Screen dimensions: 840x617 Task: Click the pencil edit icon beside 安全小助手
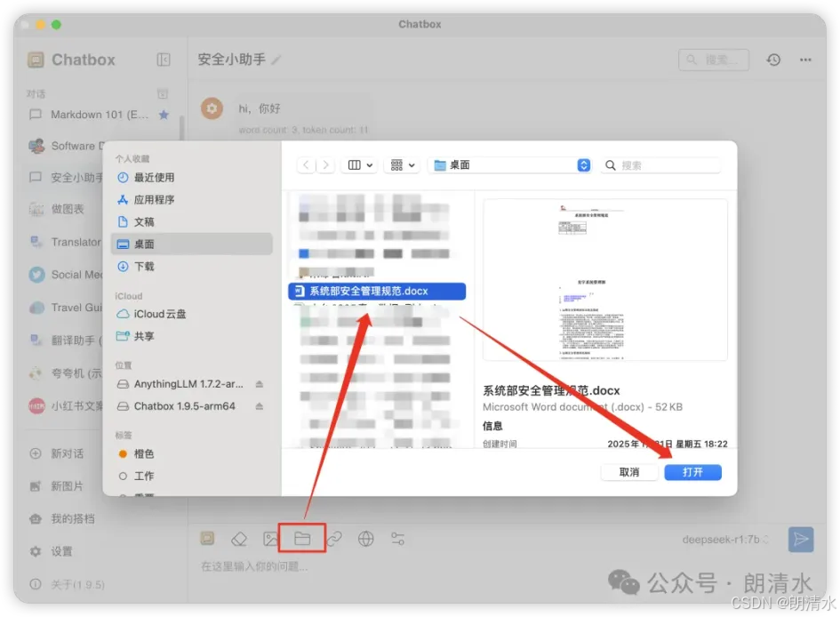276,60
